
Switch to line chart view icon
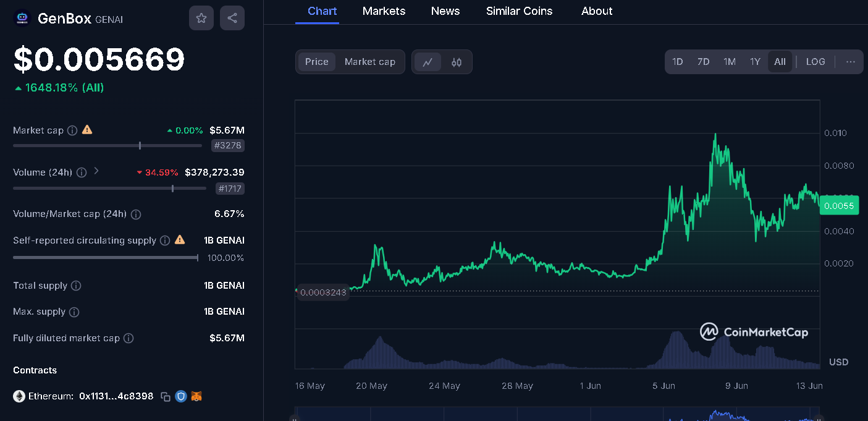[x=428, y=62]
